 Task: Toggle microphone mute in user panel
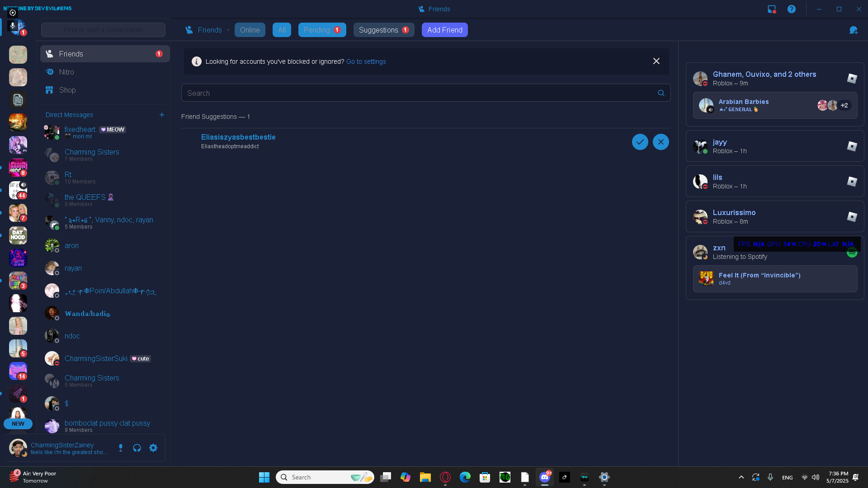(x=121, y=448)
